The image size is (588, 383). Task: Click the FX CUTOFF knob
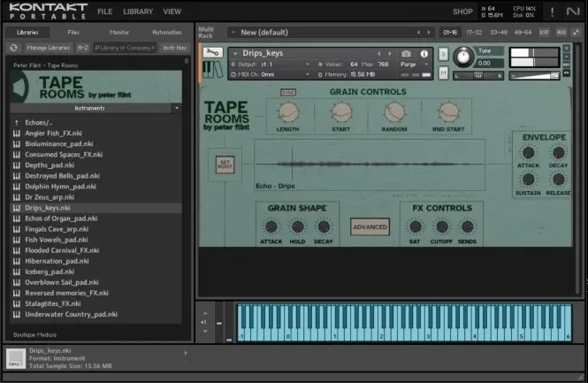[442, 226]
